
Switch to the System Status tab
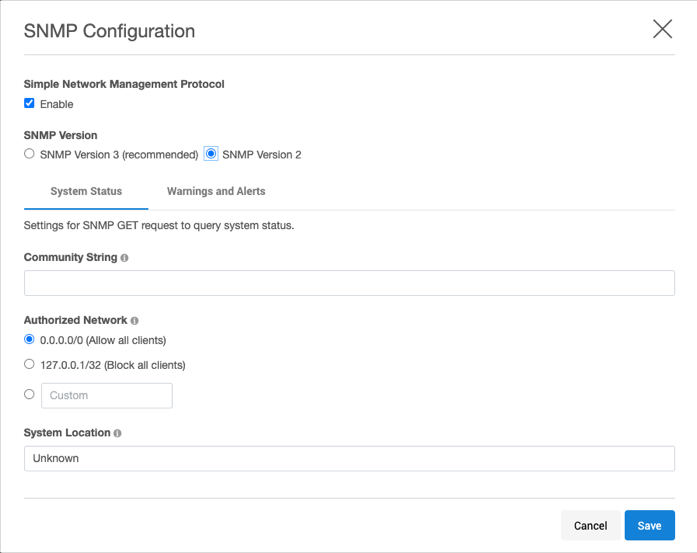coord(86,191)
